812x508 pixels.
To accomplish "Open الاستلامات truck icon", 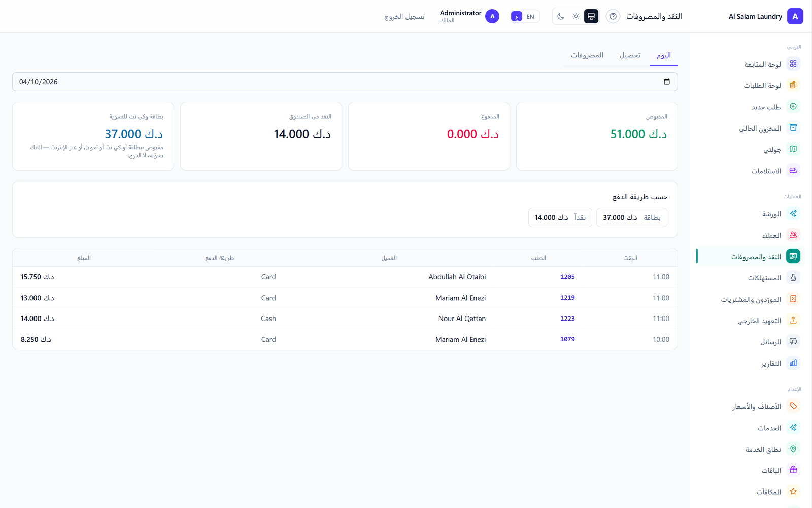I will pyautogui.click(x=793, y=171).
